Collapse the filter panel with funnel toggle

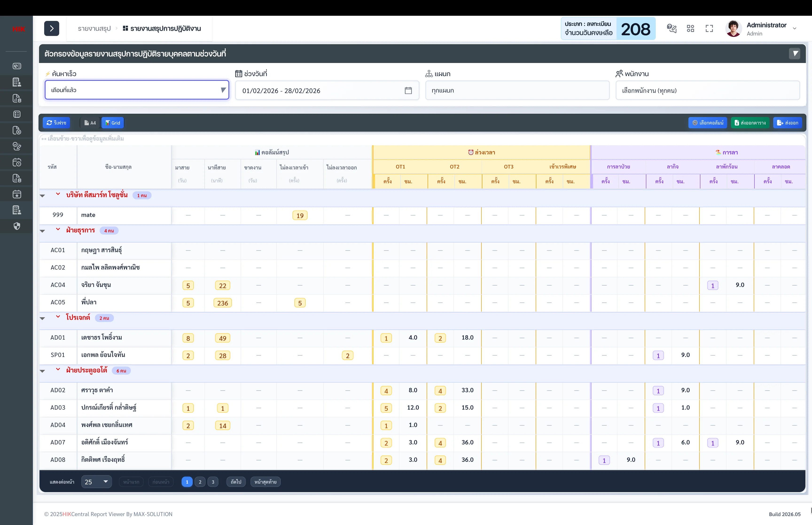click(795, 54)
